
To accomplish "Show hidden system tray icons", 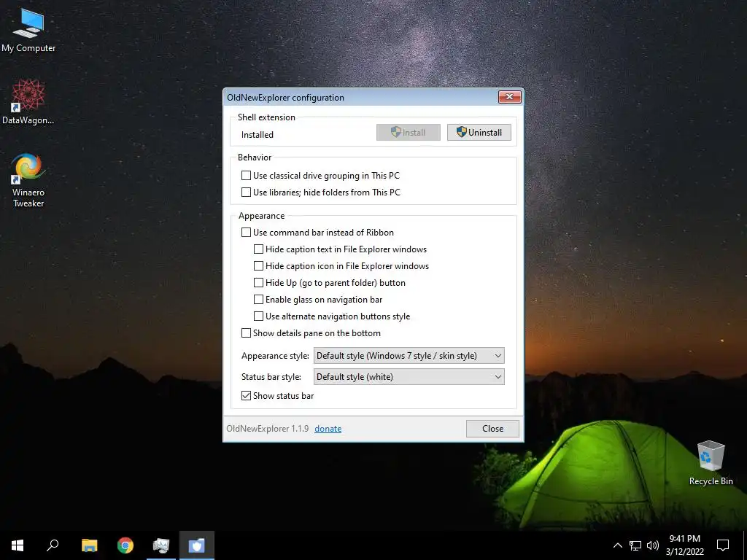I will 617,545.
